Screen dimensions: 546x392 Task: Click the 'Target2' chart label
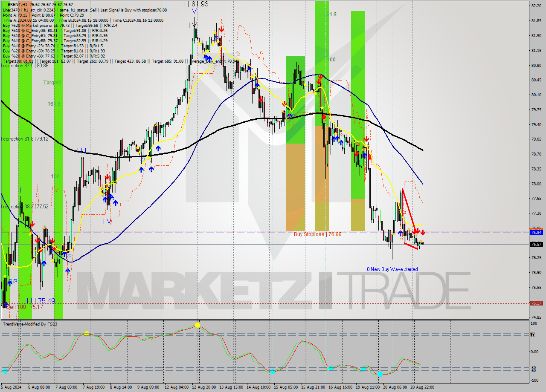pos(52,83)
